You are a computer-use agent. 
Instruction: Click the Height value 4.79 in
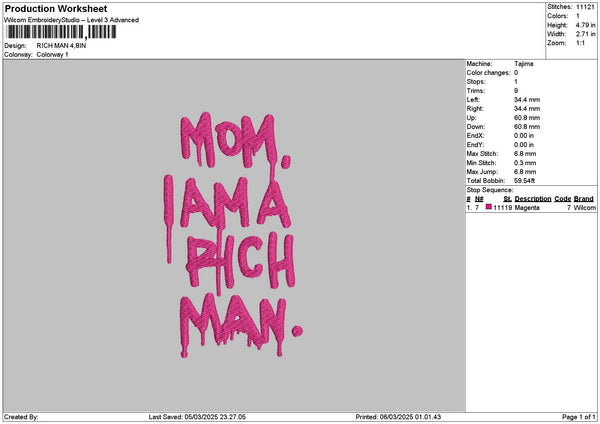pyautogui.click(x=585, y=25)
